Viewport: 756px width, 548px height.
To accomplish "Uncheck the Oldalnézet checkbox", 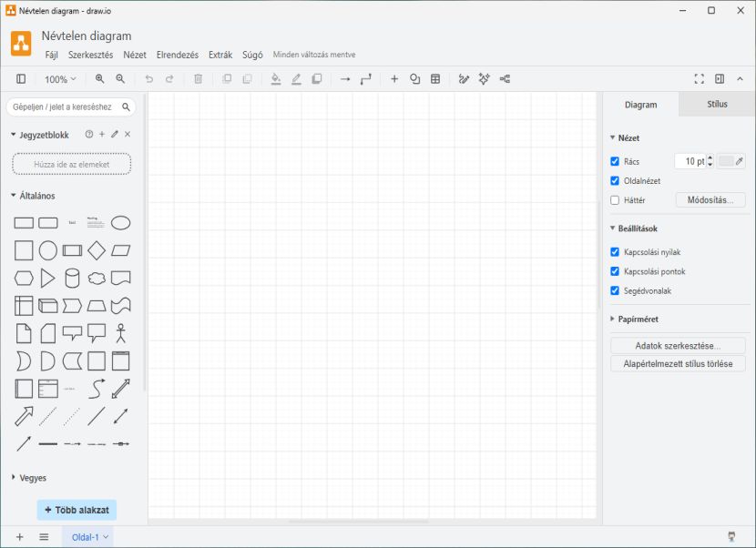I will pos(615,181).
